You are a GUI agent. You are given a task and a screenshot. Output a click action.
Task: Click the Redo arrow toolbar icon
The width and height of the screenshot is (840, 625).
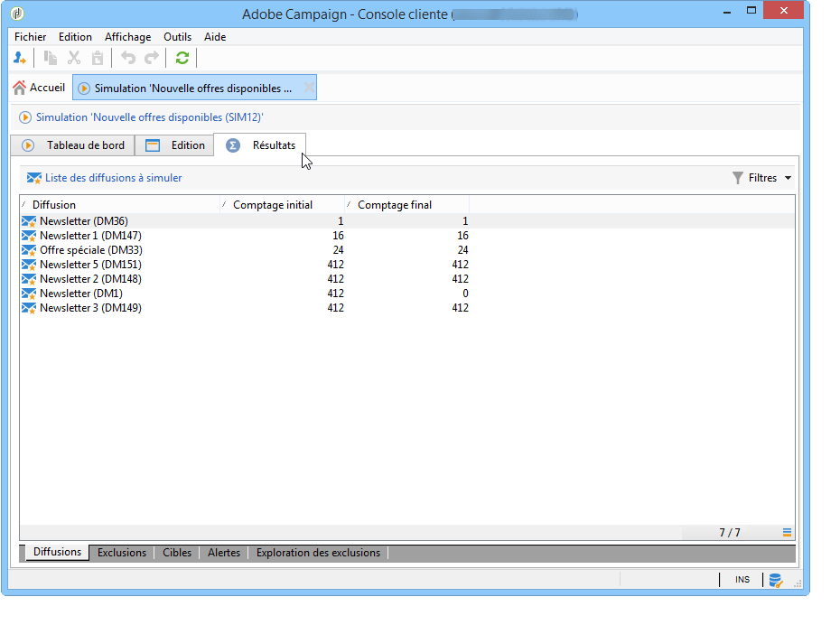pos(152,58)
